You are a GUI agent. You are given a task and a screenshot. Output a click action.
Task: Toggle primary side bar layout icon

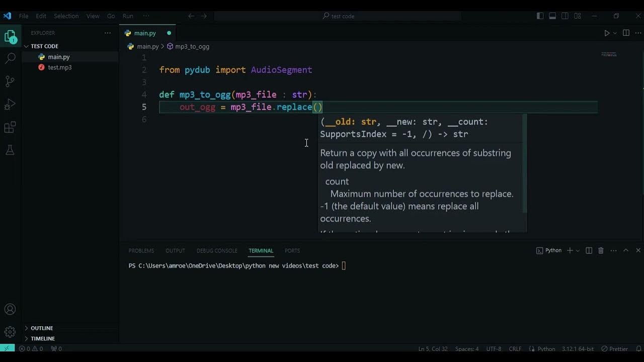pos(540,16)
